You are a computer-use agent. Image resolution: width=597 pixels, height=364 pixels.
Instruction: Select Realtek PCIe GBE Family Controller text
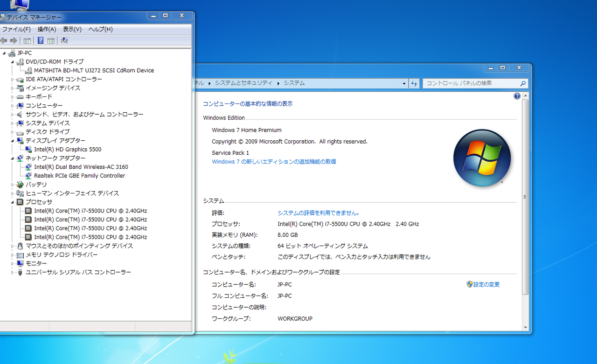point(79,176)
